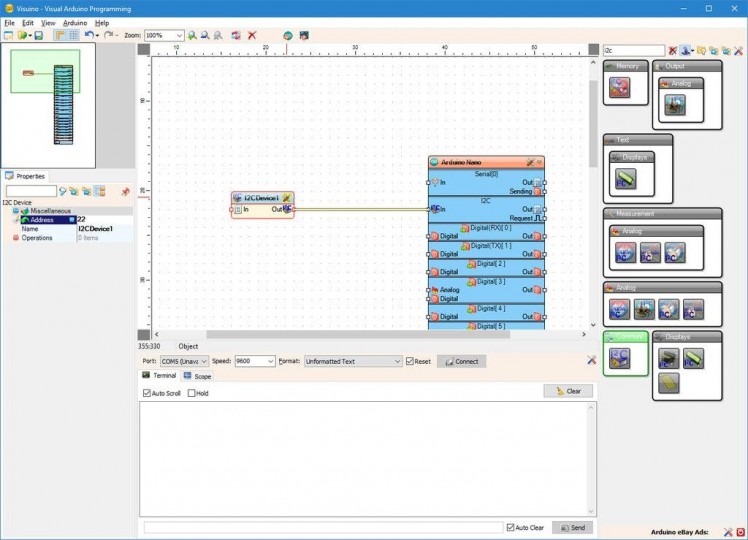Select the component in the Memory palette group
Viewport: 748px width, 540px height.
pyautogui.click(x=619, y=88)
